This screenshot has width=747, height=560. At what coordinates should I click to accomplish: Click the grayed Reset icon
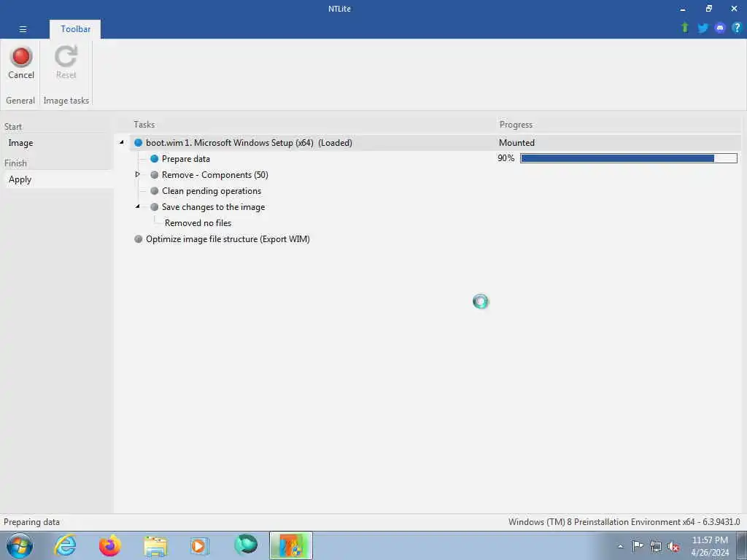point(66,55)
